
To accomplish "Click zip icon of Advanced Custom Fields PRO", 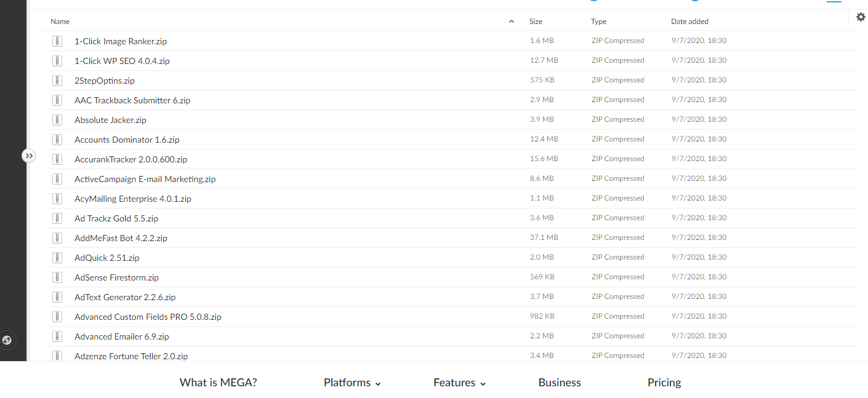I will click(57, 317).
